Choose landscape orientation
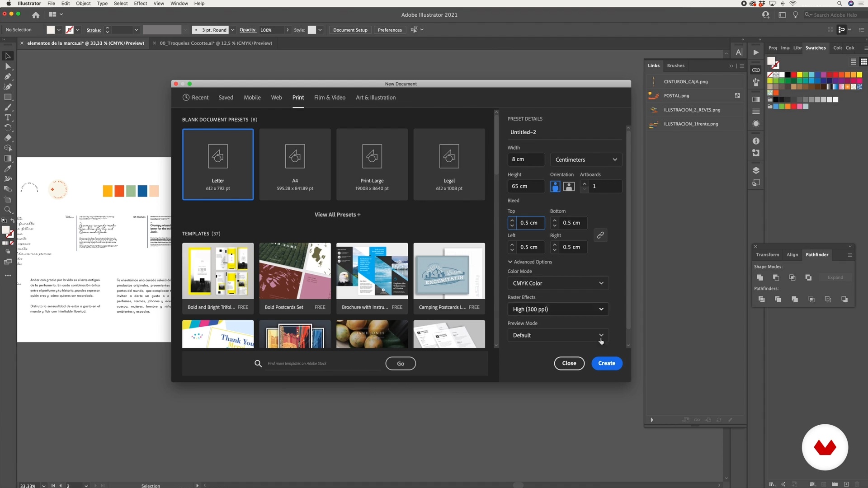The width and height of the screenshot is (868, 488). (569, 186)
